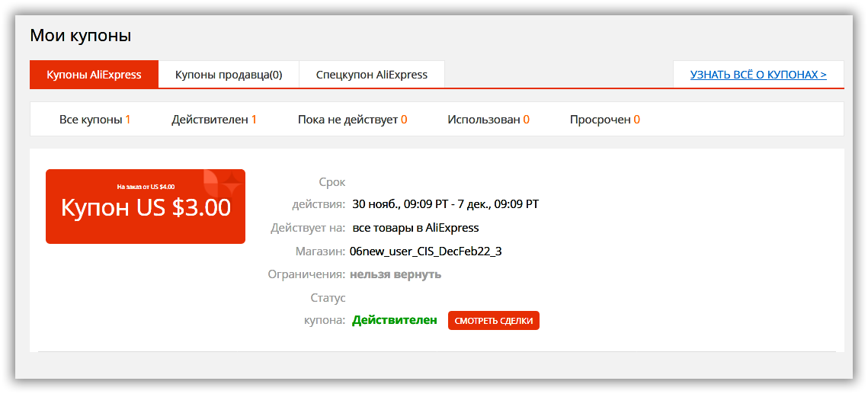
Task: Select the coupon validity dates text
Action: point(445,204)
